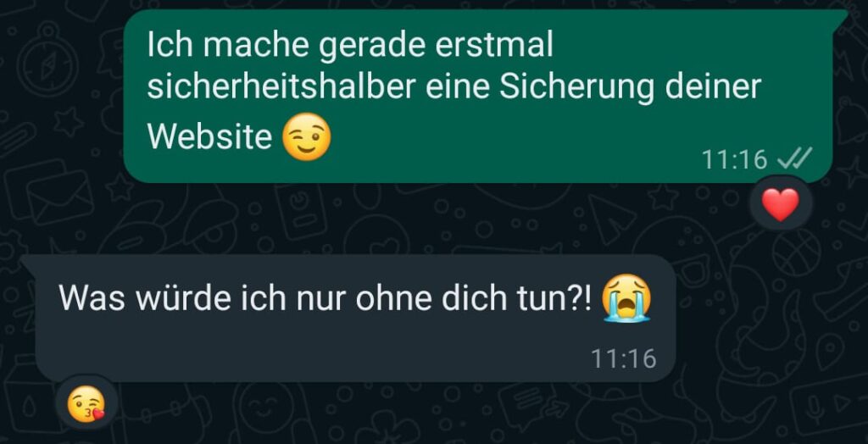
Task: Check the double tick read receipt
Action: pyautogui.click(x=794, y=160)
